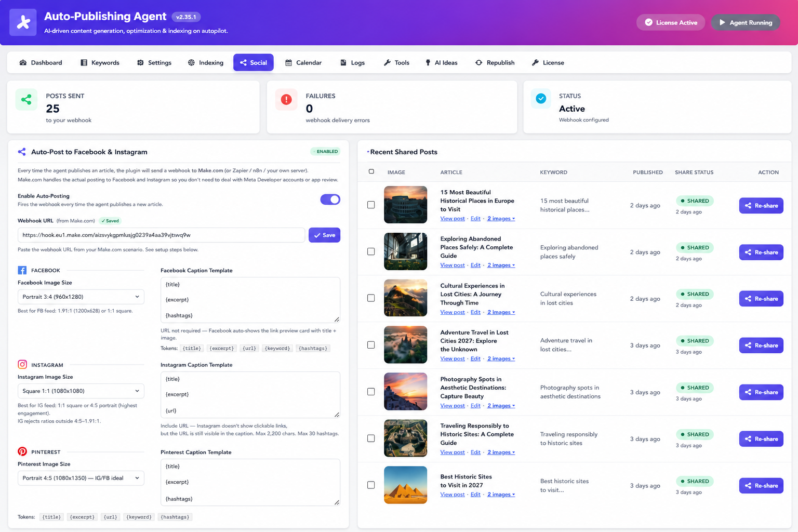Click the Calendar icon in navigation
Image resolution: width=798 pixels, height=532 pixels.
(x=288, y=62)
